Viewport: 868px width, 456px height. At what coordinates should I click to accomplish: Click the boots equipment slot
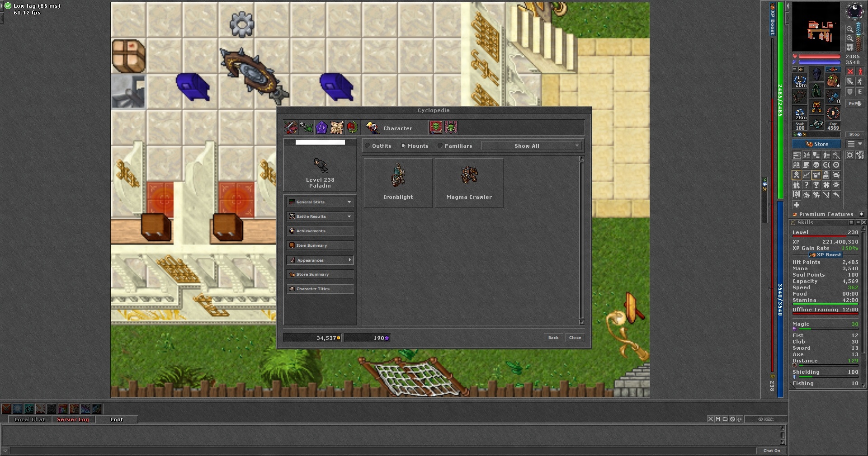[816, 123]
